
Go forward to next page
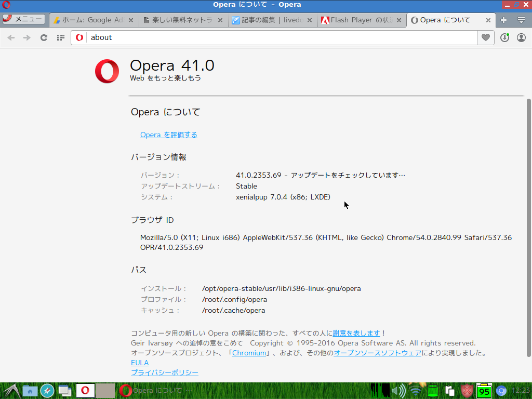pyautogui.click(x=27, y=37)
